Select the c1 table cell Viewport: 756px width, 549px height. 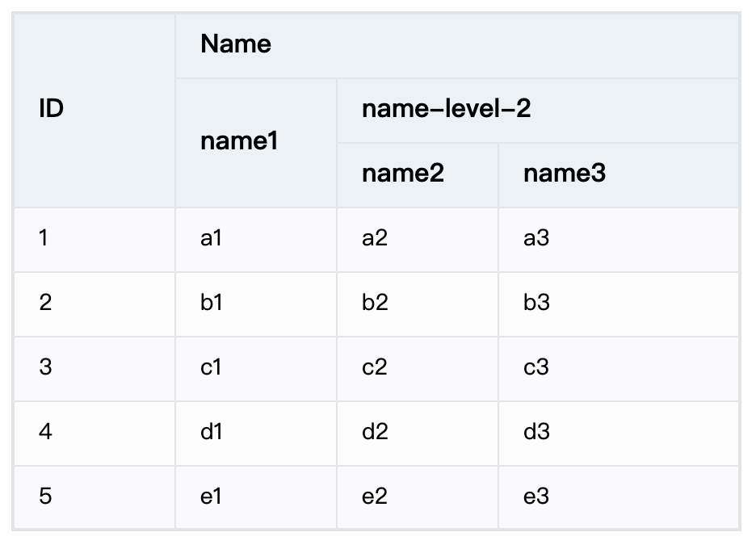point(212,367)
